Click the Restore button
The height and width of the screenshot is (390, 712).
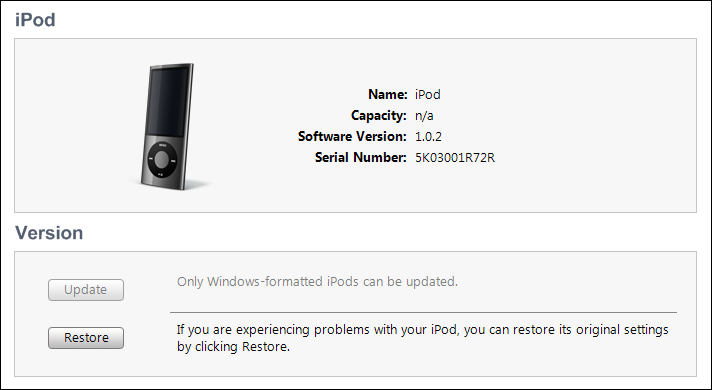86,338
